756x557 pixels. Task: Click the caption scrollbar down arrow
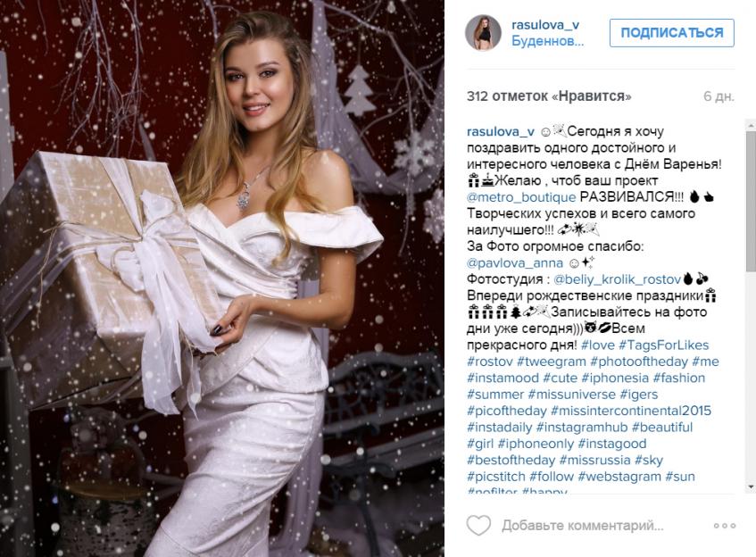click(751, 487)
